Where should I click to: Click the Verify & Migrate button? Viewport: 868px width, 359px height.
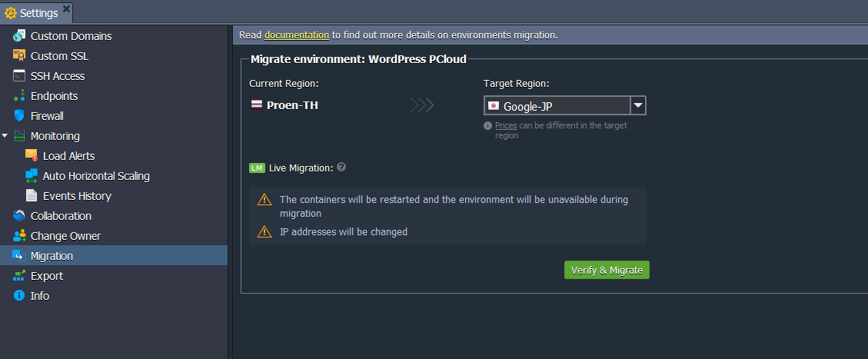[607, 270]
